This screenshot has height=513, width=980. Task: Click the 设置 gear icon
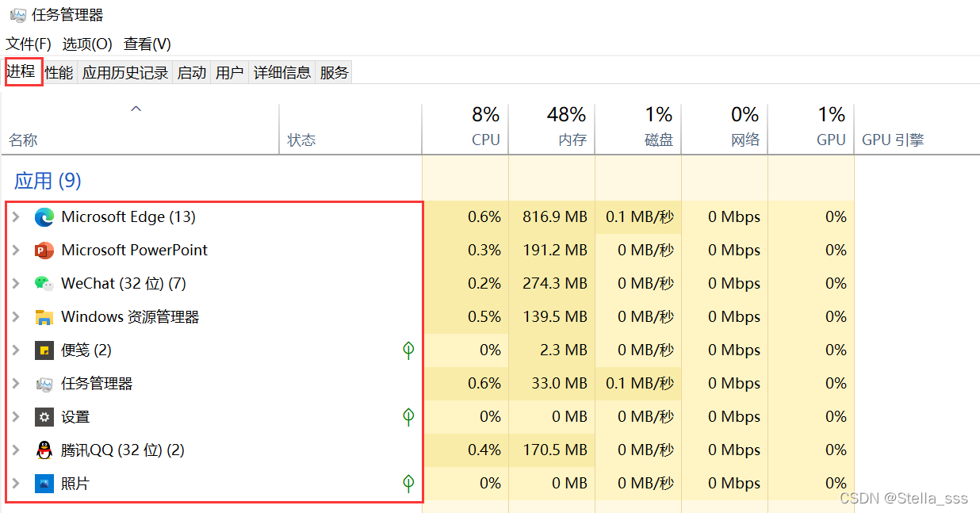44,417
